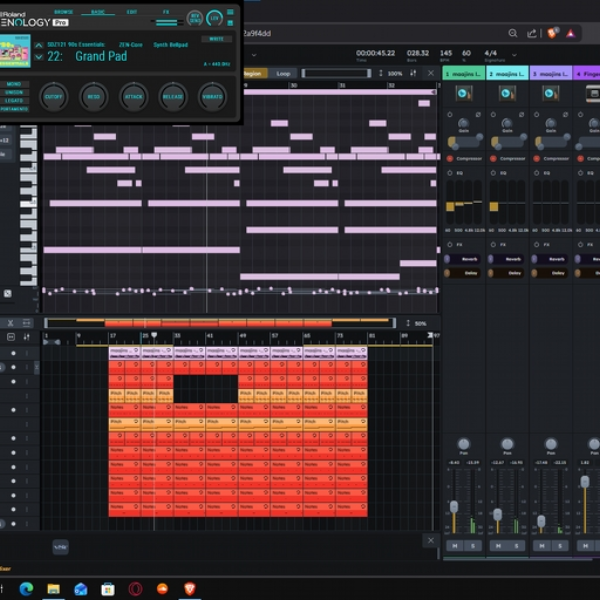The image size is (600, 600).
Task: Open instrument plugin on mixer channel 2
Action: point(507,93)
